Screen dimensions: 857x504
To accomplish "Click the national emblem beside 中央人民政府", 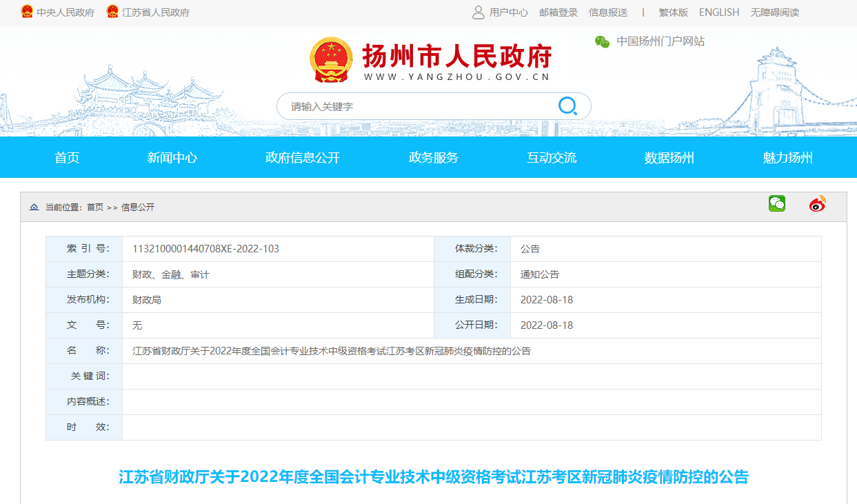I will click(x=26, y=12).
